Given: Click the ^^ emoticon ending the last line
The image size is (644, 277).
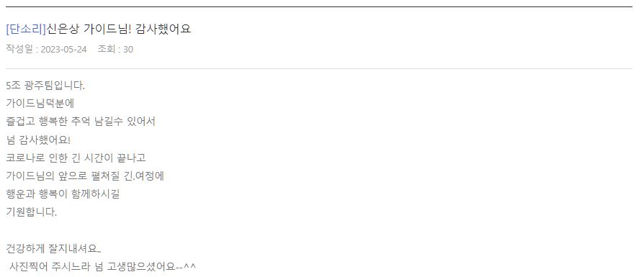Looking at the screenshot, I should coord(189,266).
